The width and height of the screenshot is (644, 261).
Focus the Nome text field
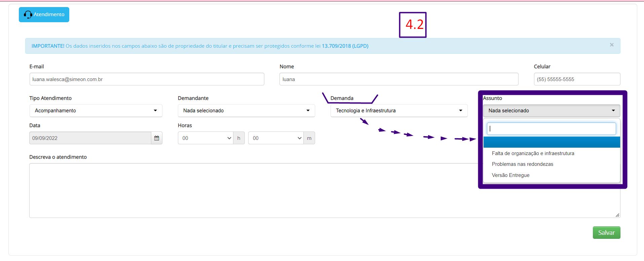coord(399,79)
